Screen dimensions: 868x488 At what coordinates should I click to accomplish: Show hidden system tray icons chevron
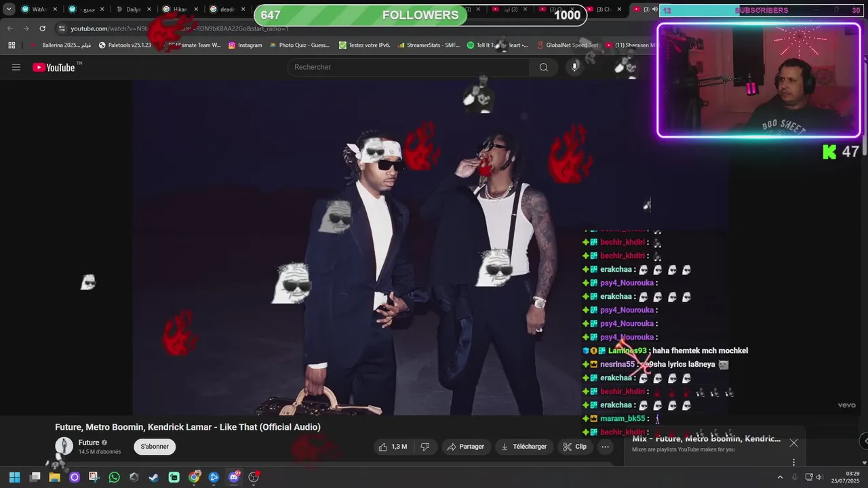tap(780, 477)
